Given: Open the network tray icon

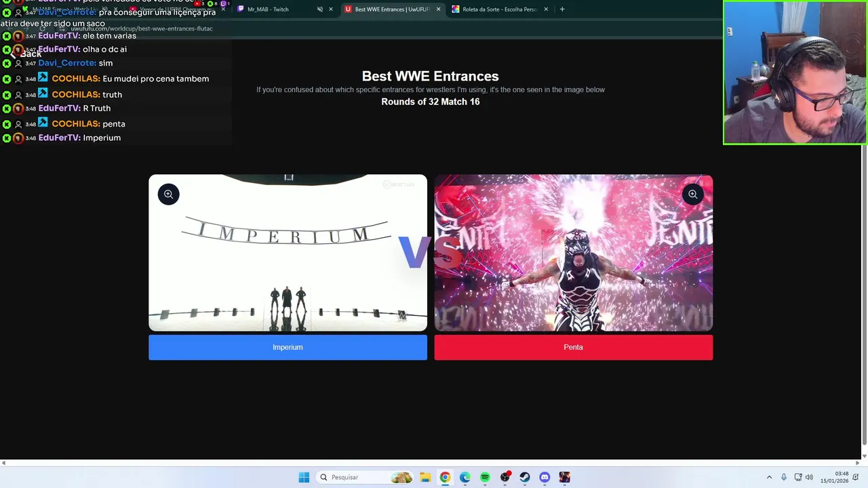Looking at the screenshot, I should pos(798,477).
